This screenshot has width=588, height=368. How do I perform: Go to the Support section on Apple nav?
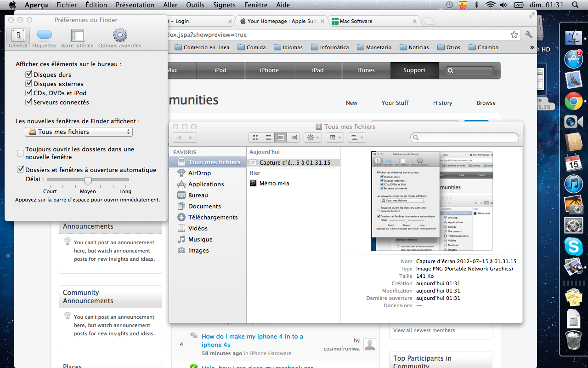(414, 70)
